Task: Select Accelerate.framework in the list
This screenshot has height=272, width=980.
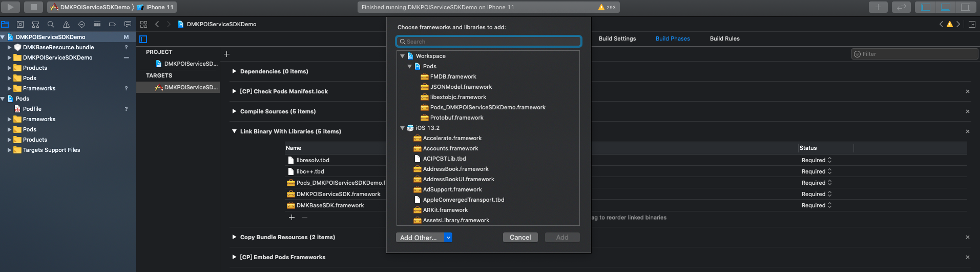Action: [452, 138]
